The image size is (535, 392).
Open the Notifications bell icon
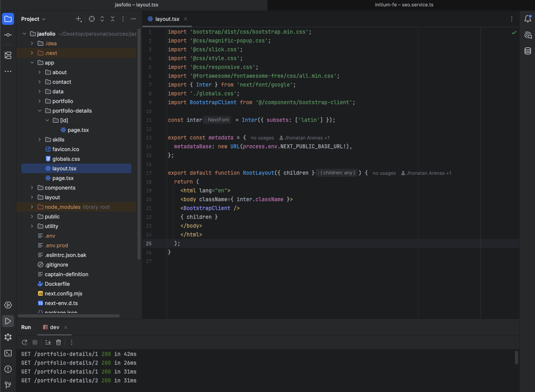click(x=528, y=19)
